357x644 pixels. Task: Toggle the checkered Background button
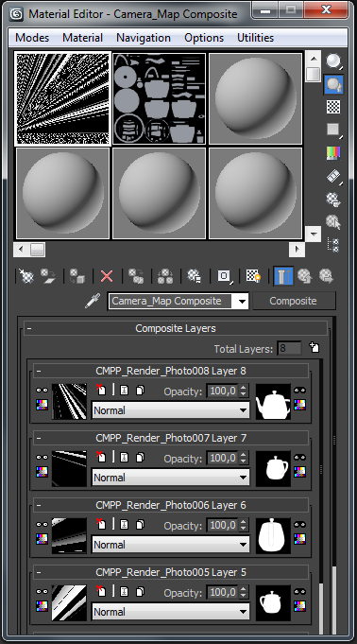(333, 107)
